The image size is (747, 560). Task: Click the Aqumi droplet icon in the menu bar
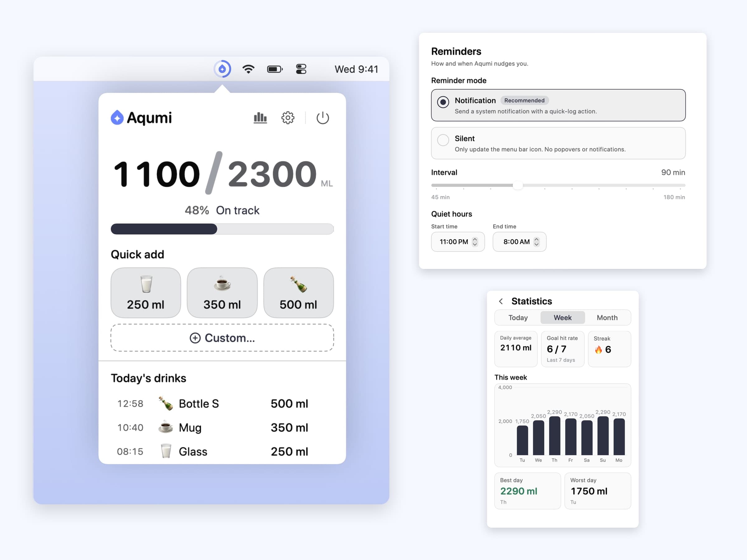(x=222, y=69)
